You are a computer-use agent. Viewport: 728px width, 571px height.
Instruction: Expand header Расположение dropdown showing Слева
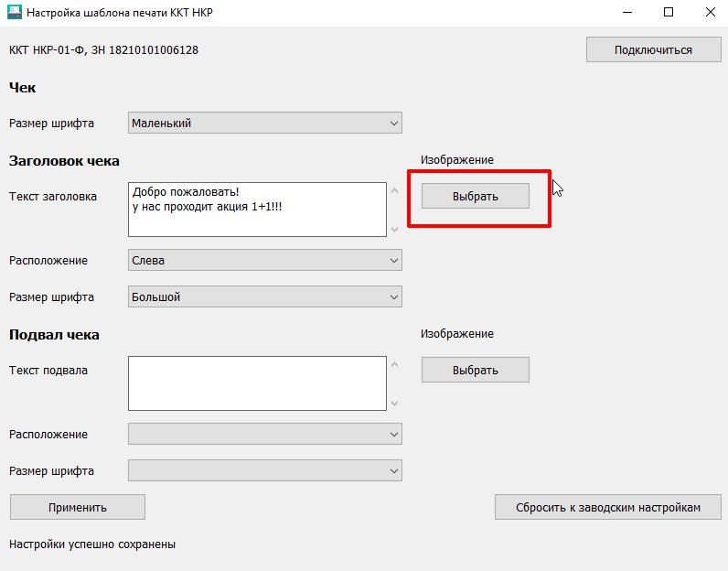pos(265,260)
